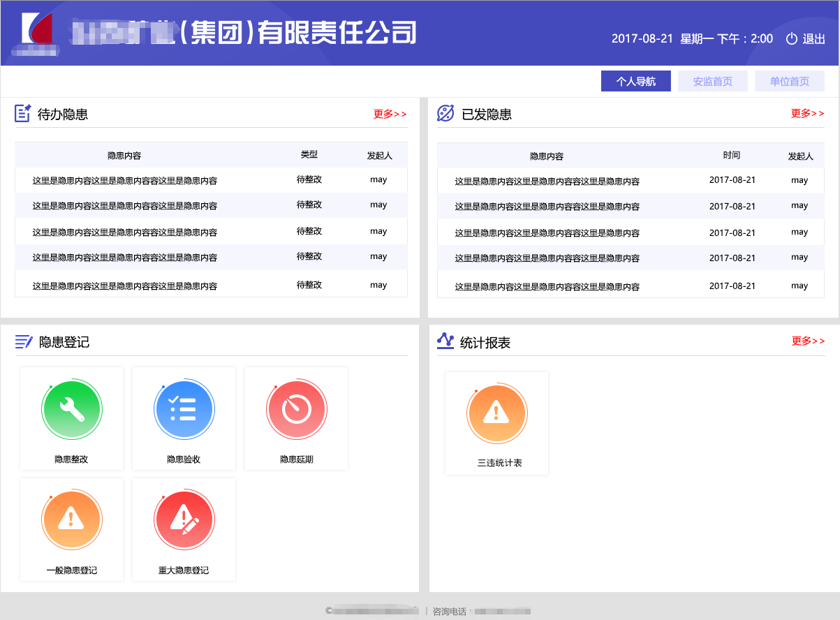
Task: Click 退出 to log out
Action: tap(813, 39)
